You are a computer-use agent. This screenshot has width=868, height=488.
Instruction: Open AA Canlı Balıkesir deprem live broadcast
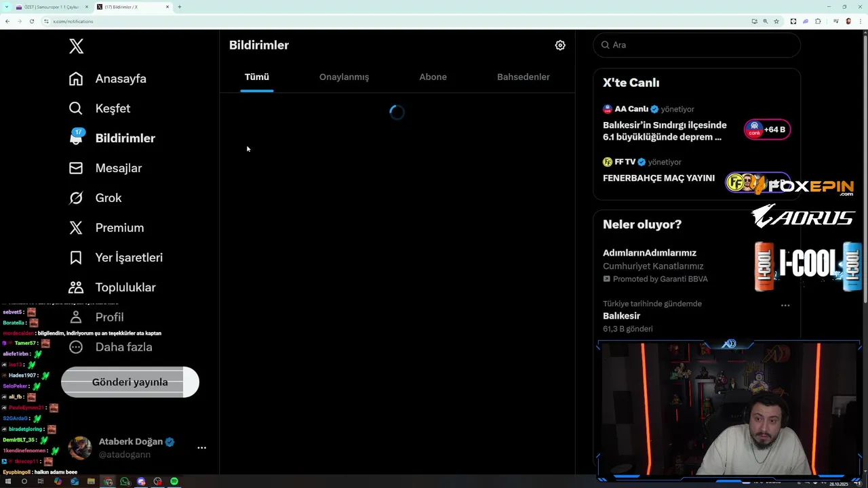(x=665, y=131)
